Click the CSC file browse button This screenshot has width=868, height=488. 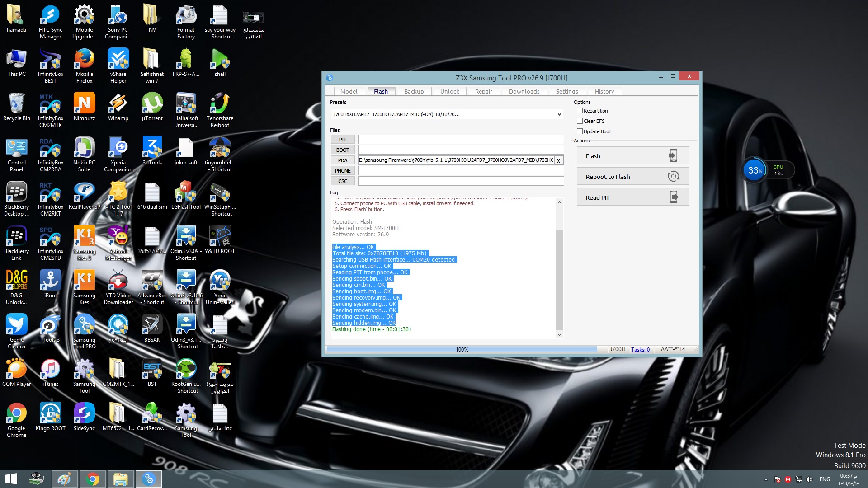pos(343,181)
